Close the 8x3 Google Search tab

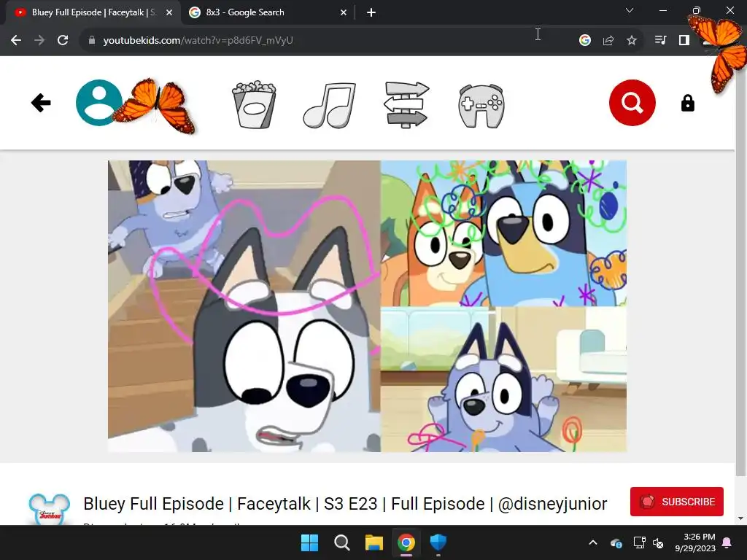[x=344, y=12]
